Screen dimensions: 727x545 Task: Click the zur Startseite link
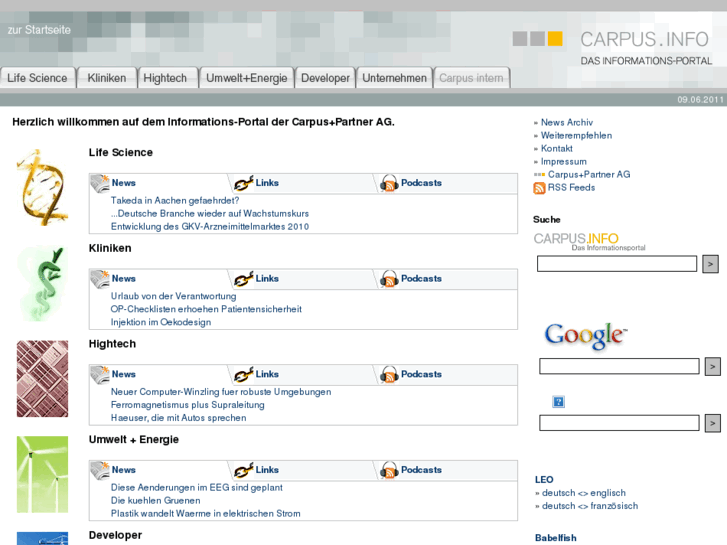(39, 30)
